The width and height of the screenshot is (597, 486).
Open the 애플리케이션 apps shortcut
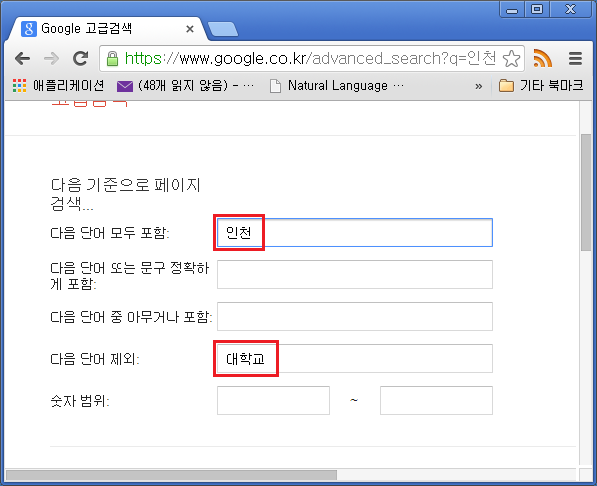(58, 86)
